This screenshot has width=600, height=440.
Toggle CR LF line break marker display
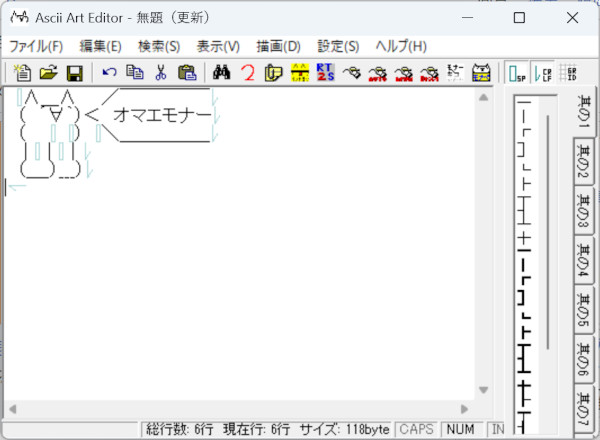(543, 73)
